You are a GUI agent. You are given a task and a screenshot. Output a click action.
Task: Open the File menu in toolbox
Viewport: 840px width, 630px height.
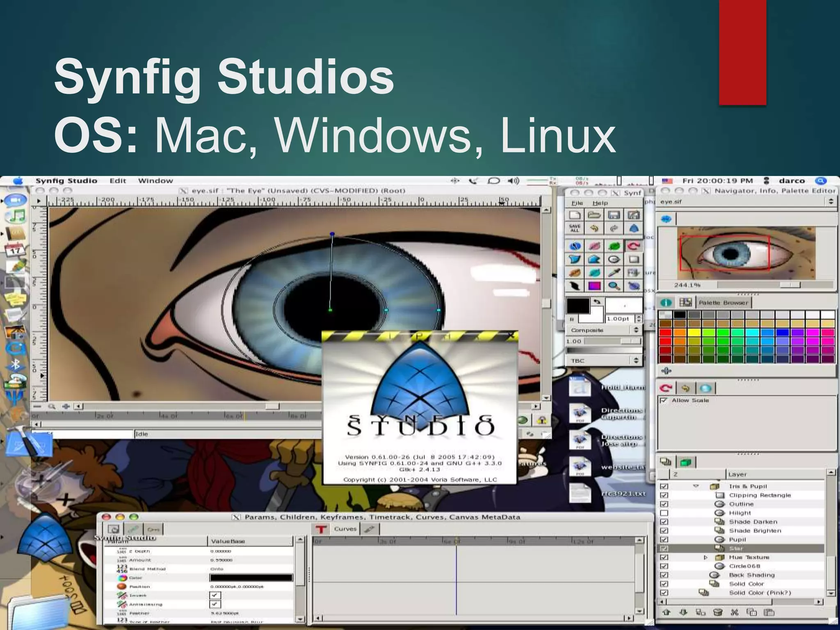tap(577, 203)
